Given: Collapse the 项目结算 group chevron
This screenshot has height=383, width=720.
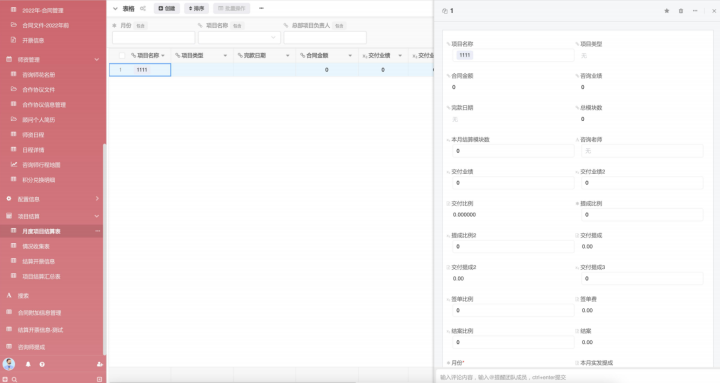Looking at the screenshot, I should (96, 216).
